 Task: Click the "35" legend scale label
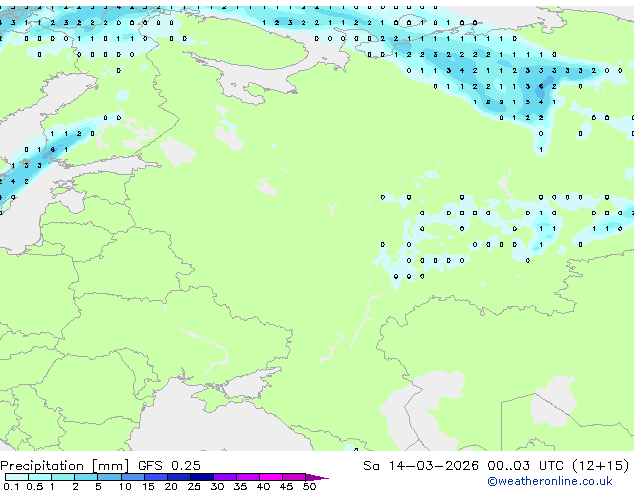[x=240, y=486]
